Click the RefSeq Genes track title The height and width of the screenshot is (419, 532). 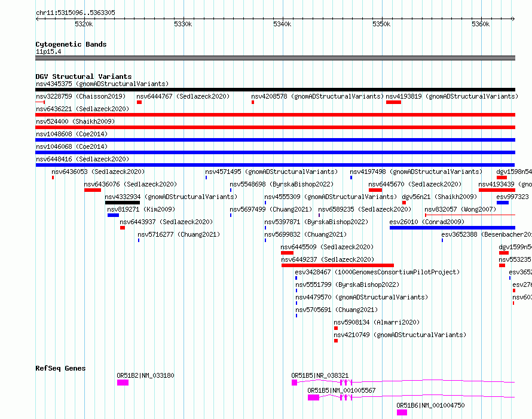click(60, 368)
